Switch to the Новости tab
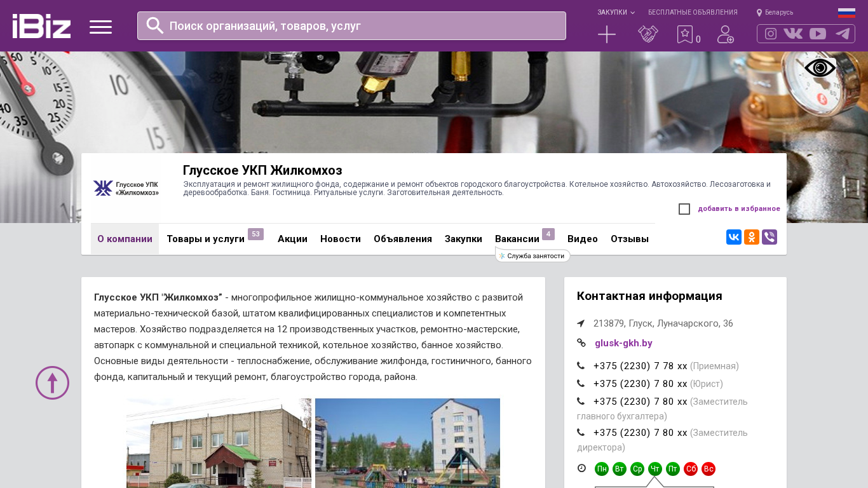The image size is (868, 488). click(x=341, y=239)
